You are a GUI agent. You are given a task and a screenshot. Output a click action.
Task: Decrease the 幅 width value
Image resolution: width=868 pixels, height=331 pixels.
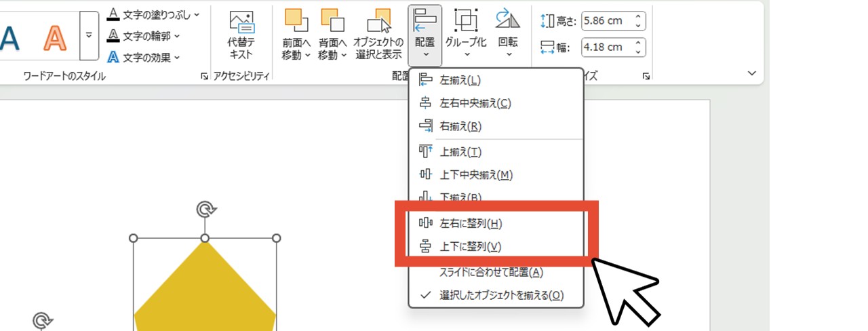tap(638, 52)
